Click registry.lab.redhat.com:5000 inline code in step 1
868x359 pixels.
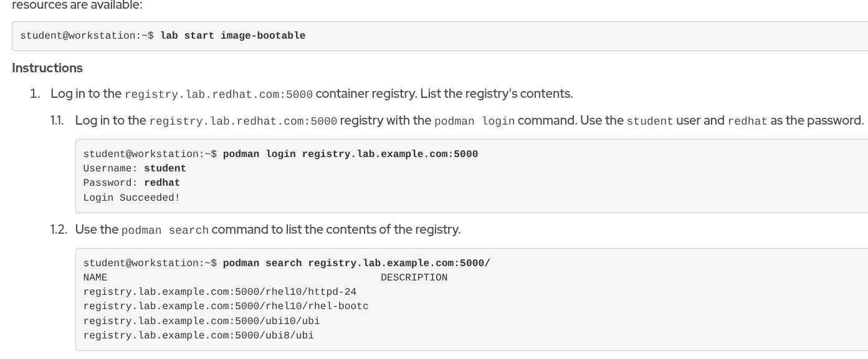(218, 95)
